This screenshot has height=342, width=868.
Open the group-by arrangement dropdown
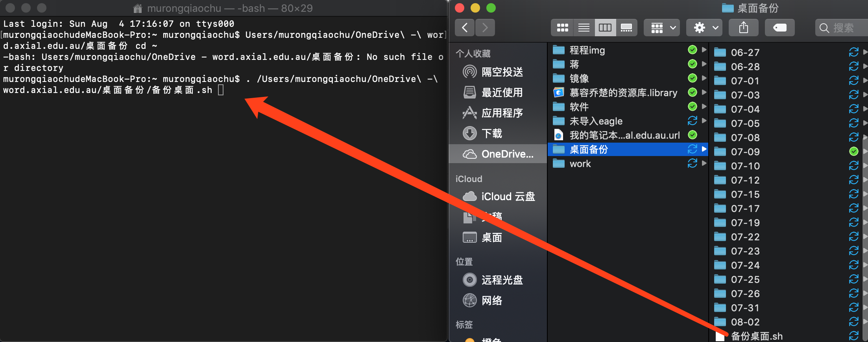pos(662,28)
